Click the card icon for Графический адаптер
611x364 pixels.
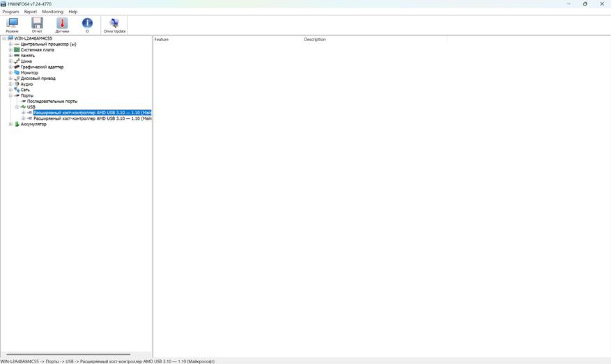(17, 67)
